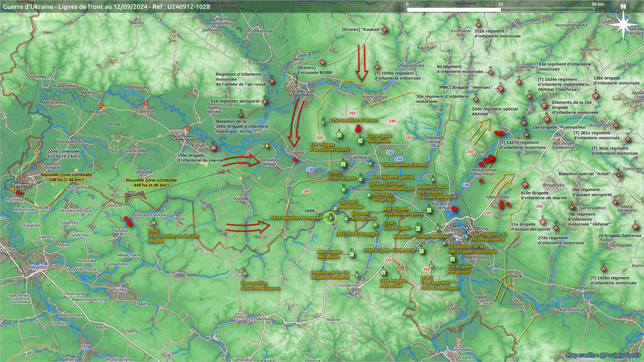Click the 116e brigade mécanisée unit marker

coord(383,273)
